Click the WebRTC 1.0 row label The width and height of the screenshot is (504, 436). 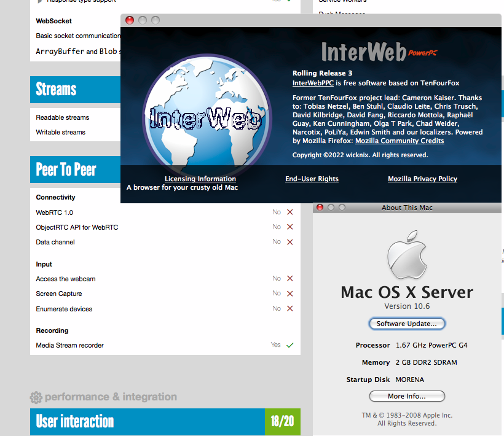click(54, 212)
